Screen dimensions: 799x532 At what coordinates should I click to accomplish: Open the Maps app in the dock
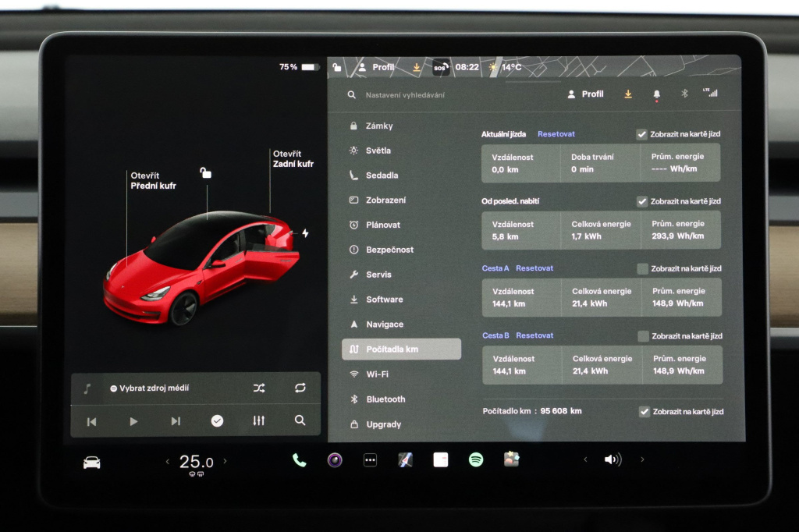pyautogui.click(x=404, y=459)
